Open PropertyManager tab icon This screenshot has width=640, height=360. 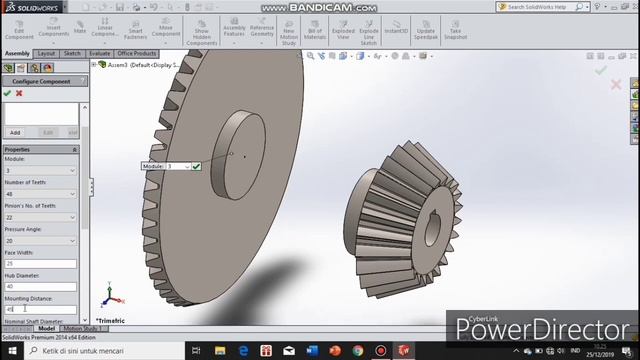pyautogui.click(x=21, y=68)
